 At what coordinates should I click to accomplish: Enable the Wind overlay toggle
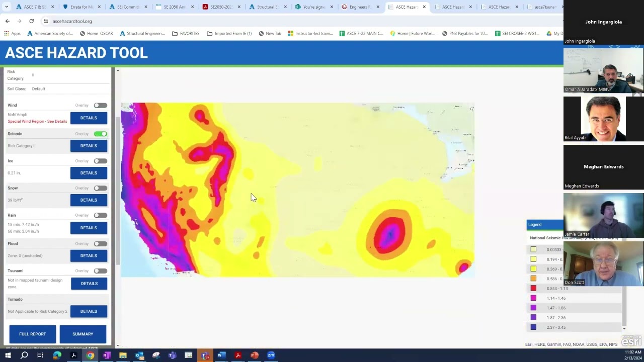[100, 106]
